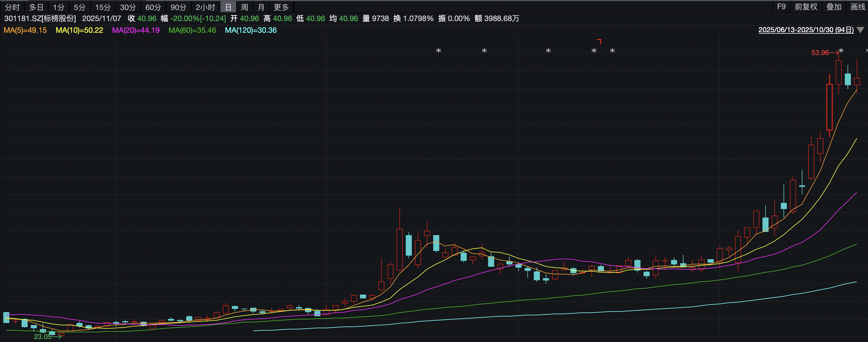Select the 60分 period button
868x342 pixels.
click(x=153, y=7)
